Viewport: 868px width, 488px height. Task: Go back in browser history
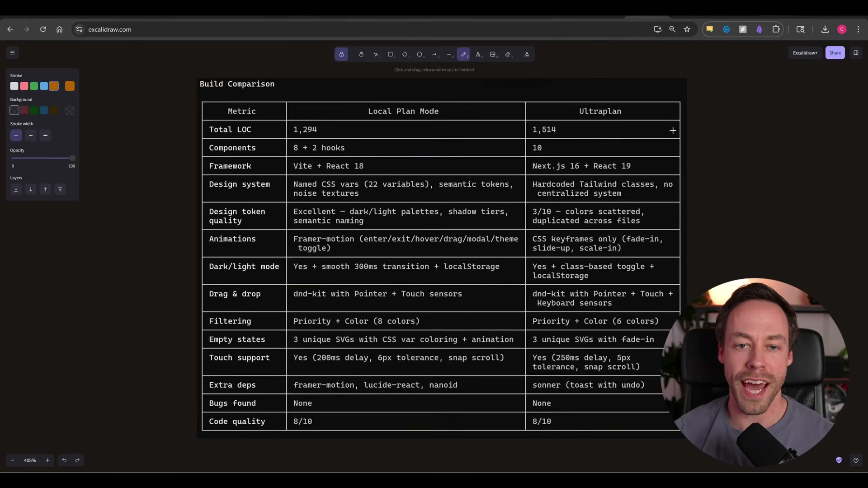[10, 29]
